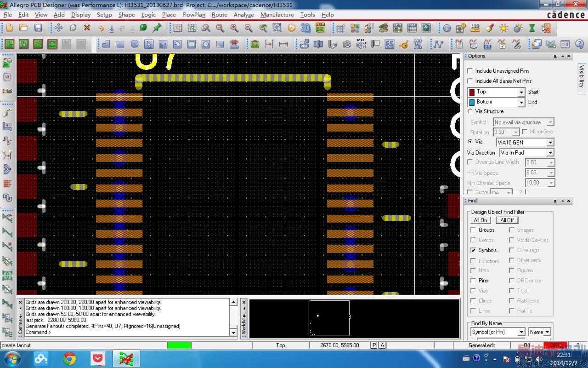Open the Top start layer dropdown
This screenshot has width=588, height=368.
click(x=521, y=92)
